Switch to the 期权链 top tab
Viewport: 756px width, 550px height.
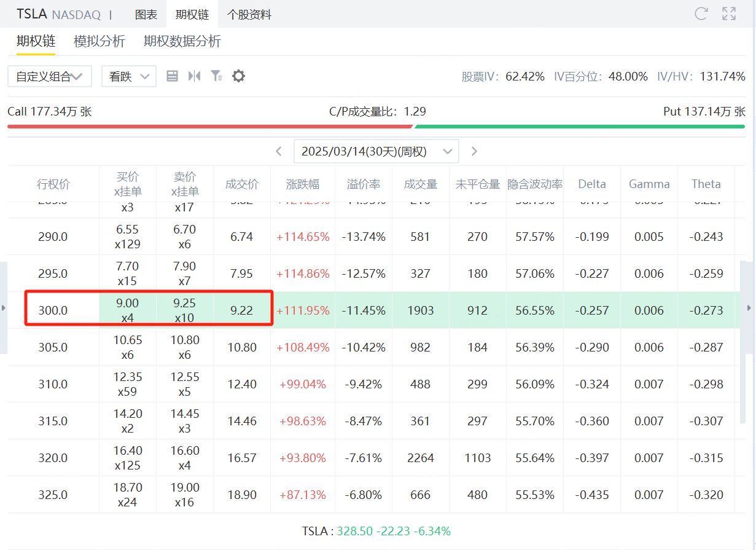point(192,14)
